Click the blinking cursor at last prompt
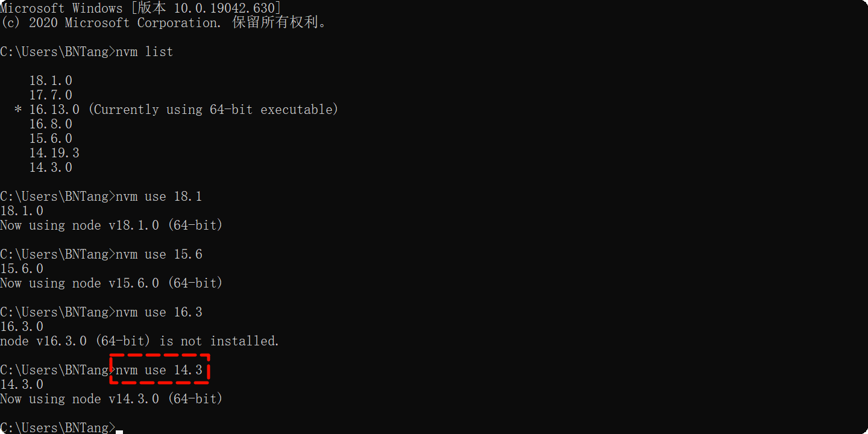The width and height of the screenshot is (868, 434). pos(119,432)
